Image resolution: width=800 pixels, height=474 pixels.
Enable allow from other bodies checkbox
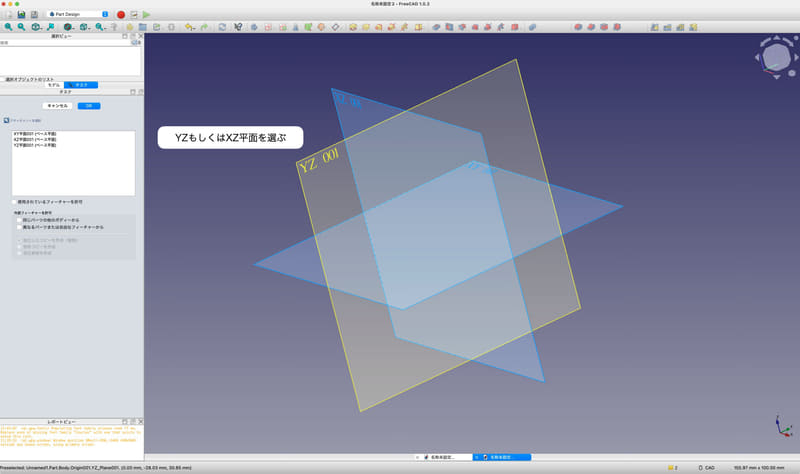click(19, 220)
